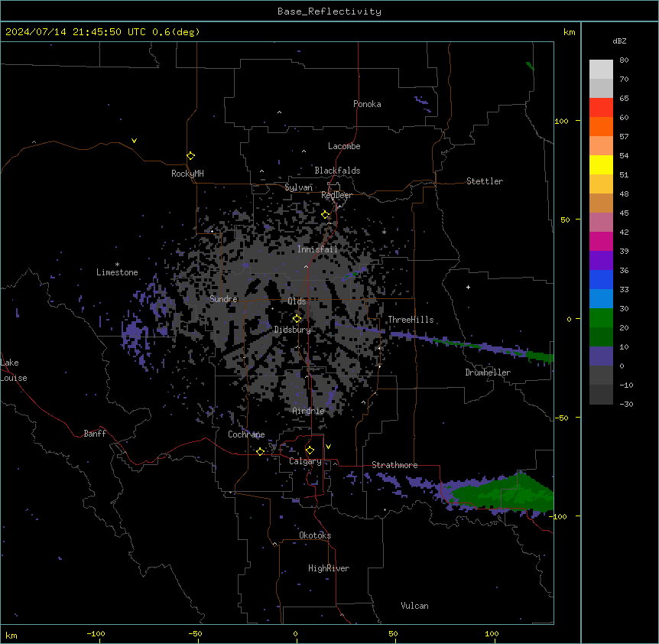Select the Olds label
Screen dimensions: 659x644
297,301
